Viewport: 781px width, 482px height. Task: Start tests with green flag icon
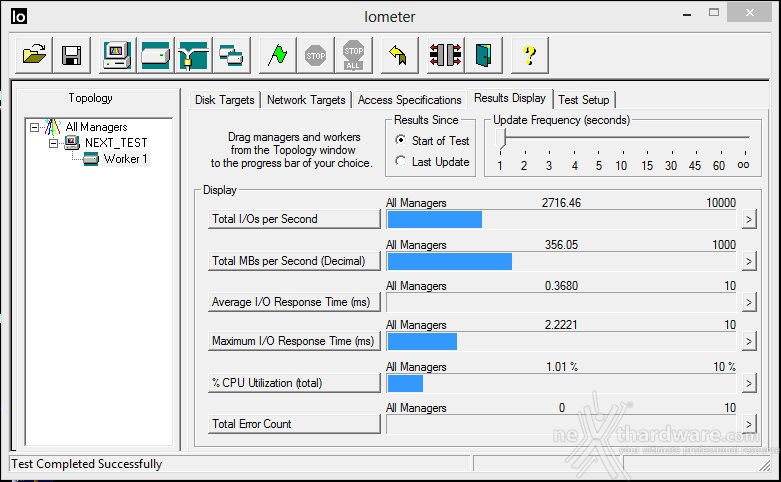[x=277, y=55]
